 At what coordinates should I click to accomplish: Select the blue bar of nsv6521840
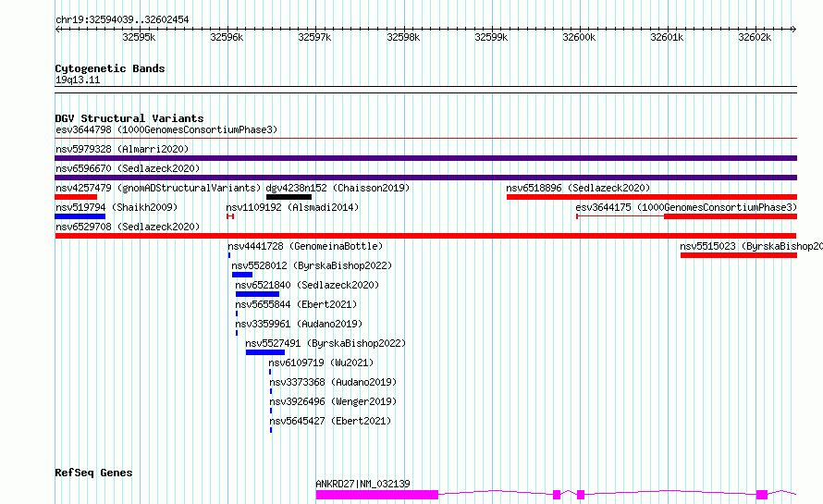point(257,294)
